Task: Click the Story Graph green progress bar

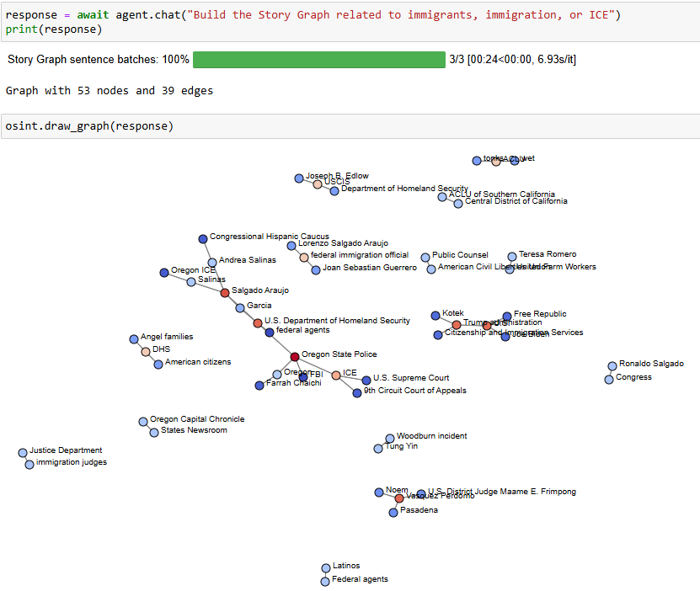Action: [319, 60]
